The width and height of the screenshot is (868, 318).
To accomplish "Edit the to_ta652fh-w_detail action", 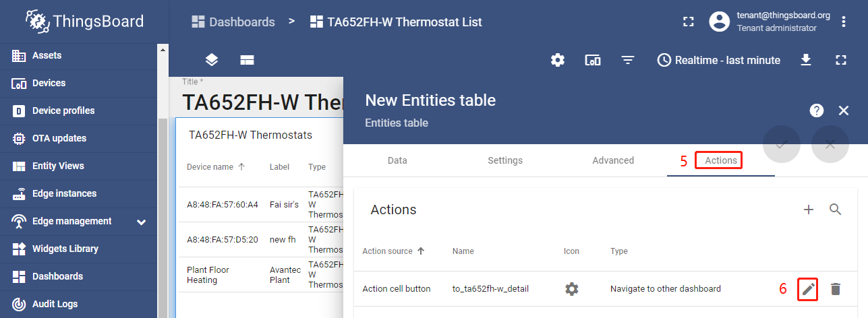I will [809, 289].
